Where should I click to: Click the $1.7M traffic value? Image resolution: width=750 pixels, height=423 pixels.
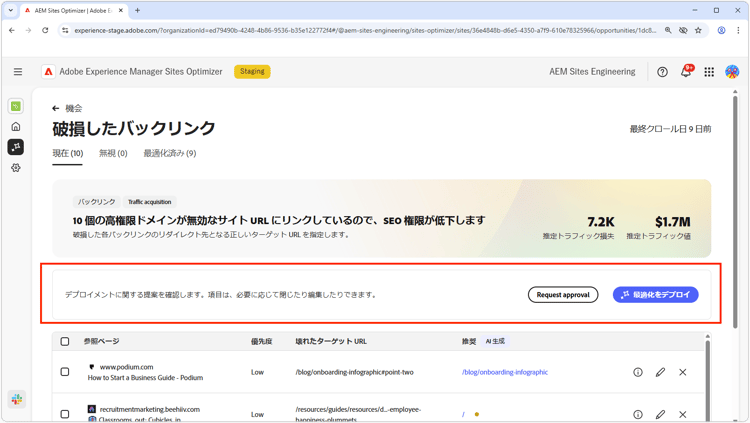pos(673,222)
